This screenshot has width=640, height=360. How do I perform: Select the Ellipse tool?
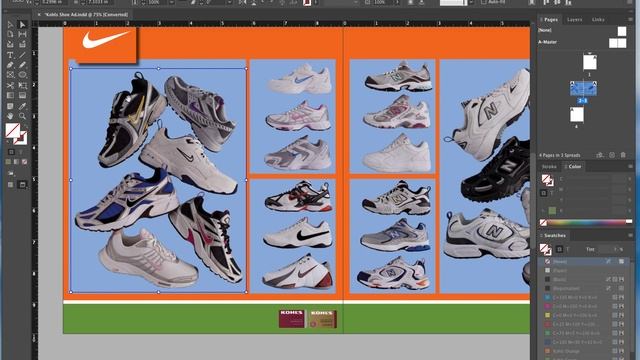(22, 75)
